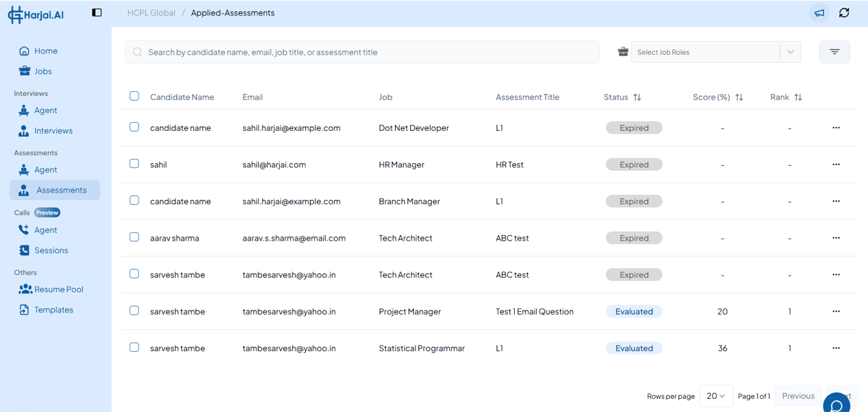Screen dimensions: 868x412
Task: Open the chat support bubble
Action: (x=836, y=404)
